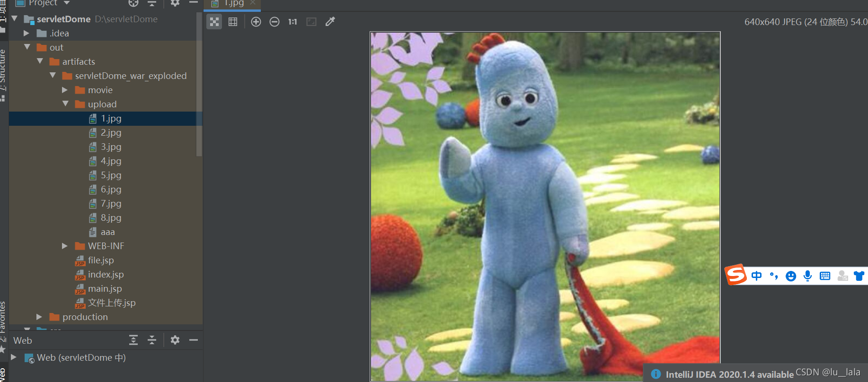Locate current file in Project tree

coord(133,3)
